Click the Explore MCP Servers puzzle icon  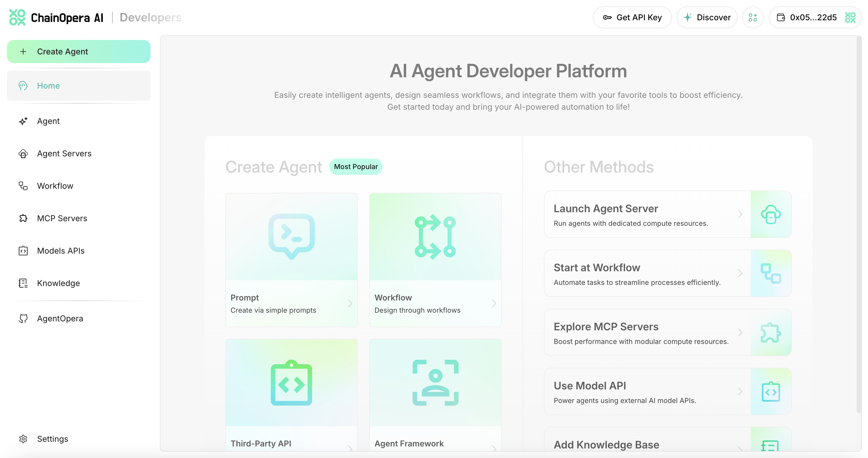click(771, 332)
